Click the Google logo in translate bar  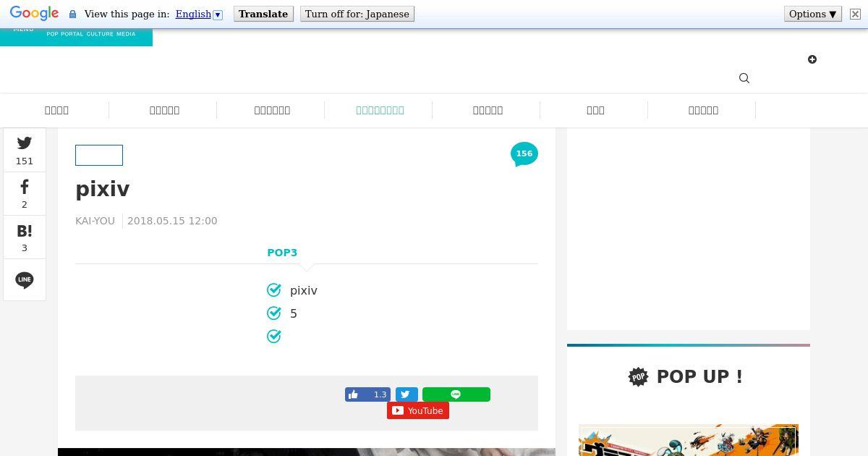(x=34, y=14)
